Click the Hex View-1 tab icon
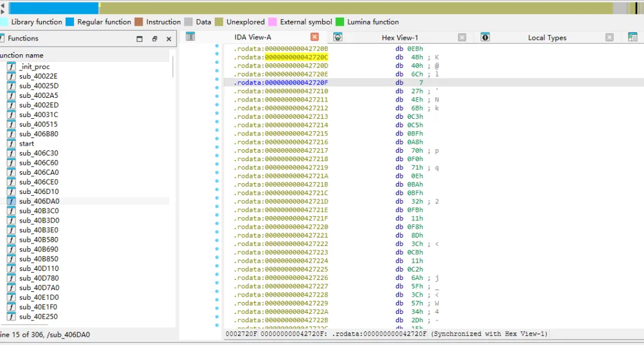The height and width of the screenshot is (345, 644). [338, 37]
